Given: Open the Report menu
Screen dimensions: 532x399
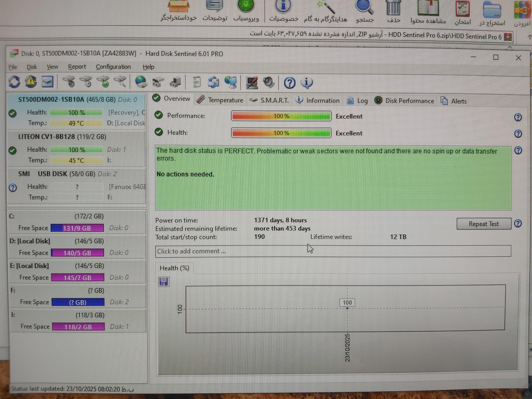Looking at the screenshot, I should (77, 67).
